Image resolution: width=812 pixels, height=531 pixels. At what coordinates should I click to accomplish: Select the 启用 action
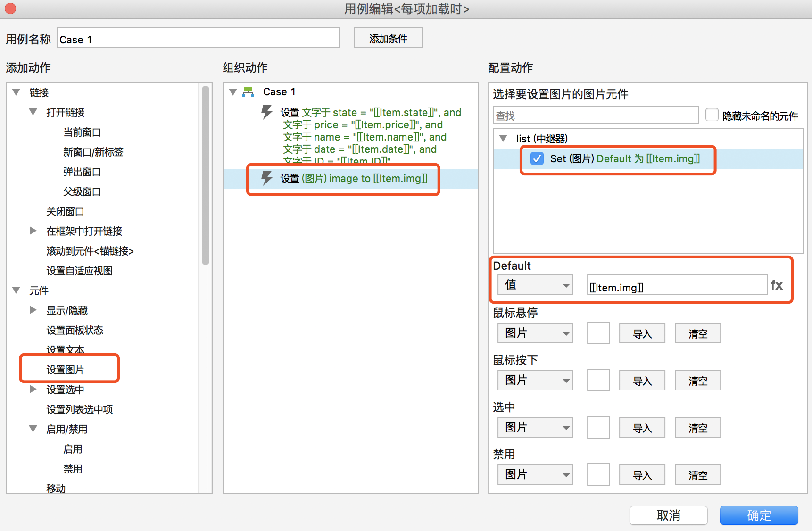(x=73, y=449)
